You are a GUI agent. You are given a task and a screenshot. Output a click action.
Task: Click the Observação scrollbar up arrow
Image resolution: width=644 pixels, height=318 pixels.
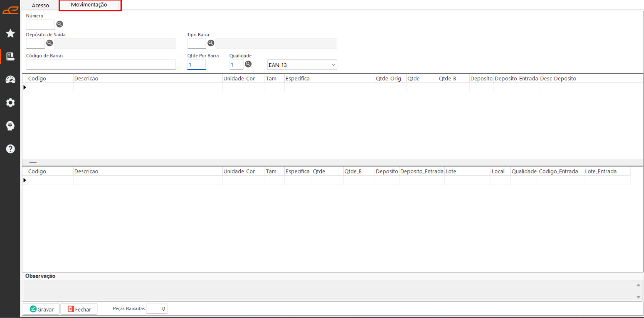tap(638, 285)
